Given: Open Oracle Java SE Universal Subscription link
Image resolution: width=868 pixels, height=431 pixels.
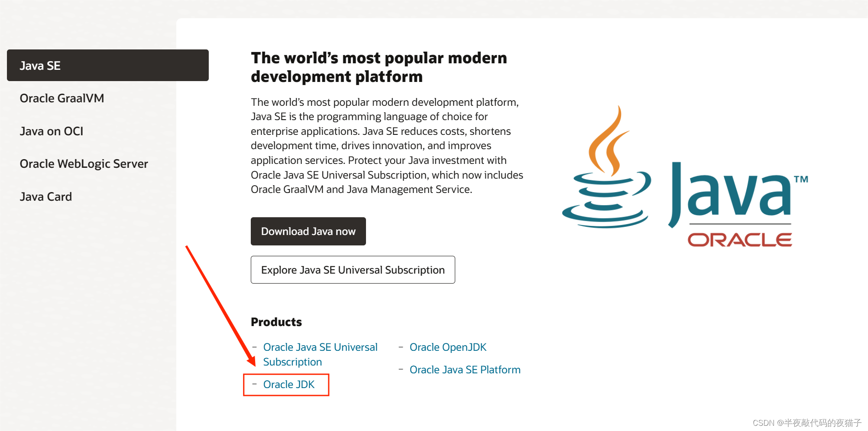Looking at the screenshot, I should click(321, 355).
